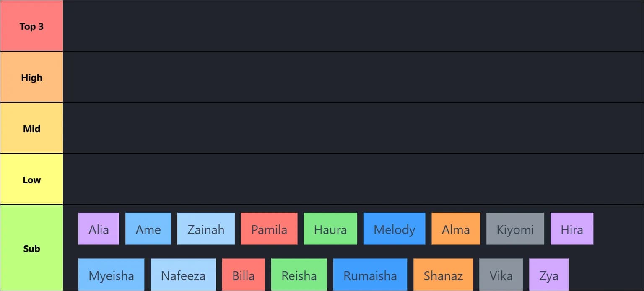644x291 pixels.
Task: Select the blue Melody tile
Action: click(x=394, y=229)
